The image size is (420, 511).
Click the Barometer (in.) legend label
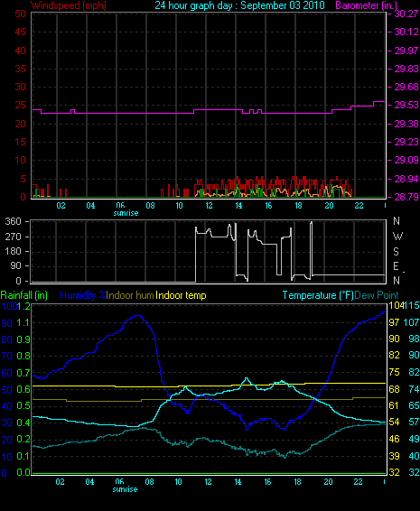pyautogui.click(x=367, y=5)
